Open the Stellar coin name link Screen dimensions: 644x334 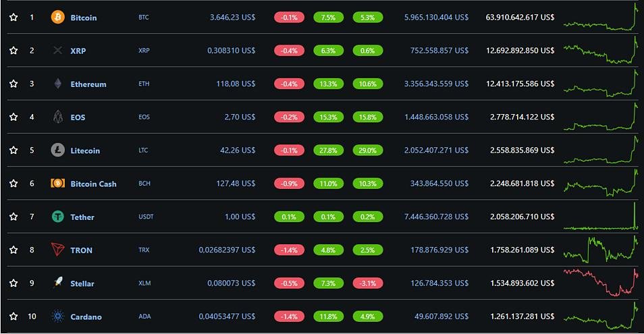click(82, 283)
